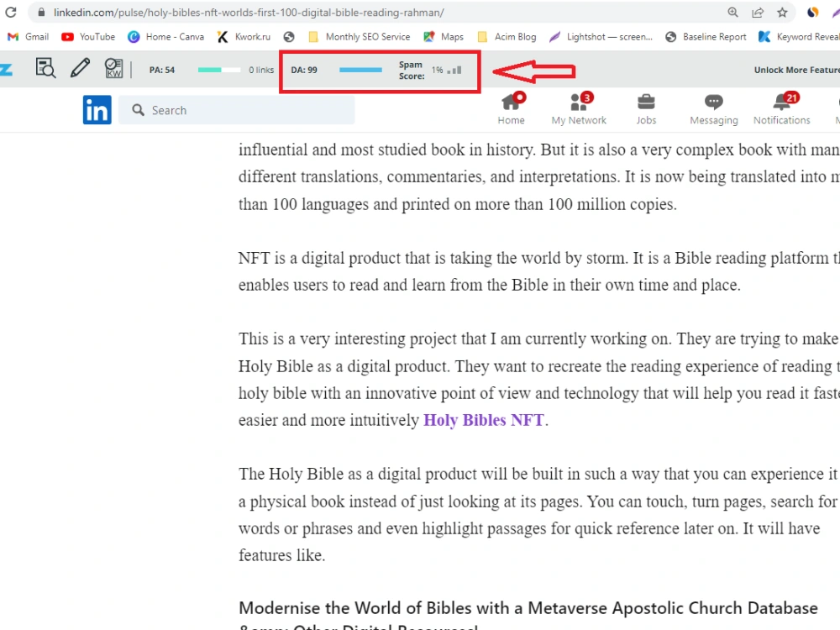Reload the page with the refresh icon
The height and width of the screenshot is (630, 840).
coord(10,13)
